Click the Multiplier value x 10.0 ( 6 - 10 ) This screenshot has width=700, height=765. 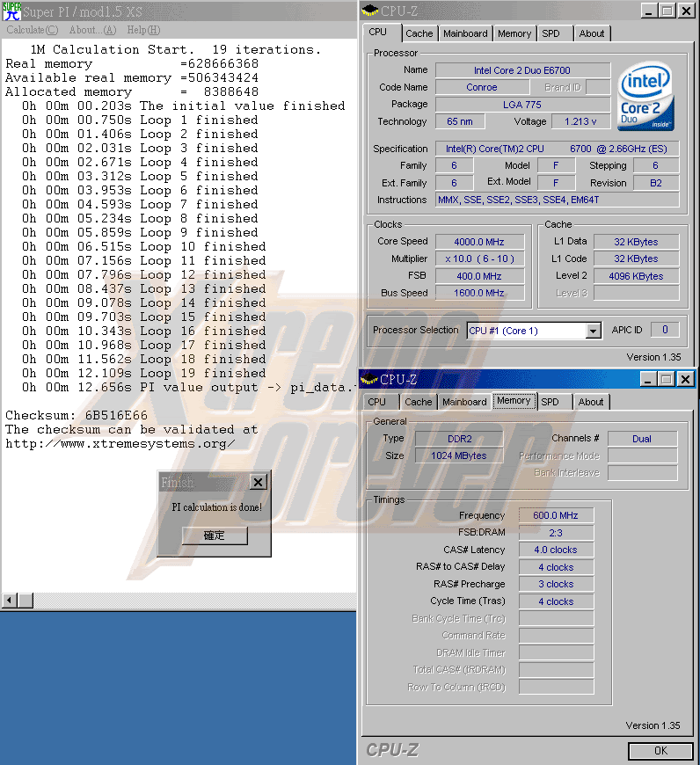pos(479,259)
